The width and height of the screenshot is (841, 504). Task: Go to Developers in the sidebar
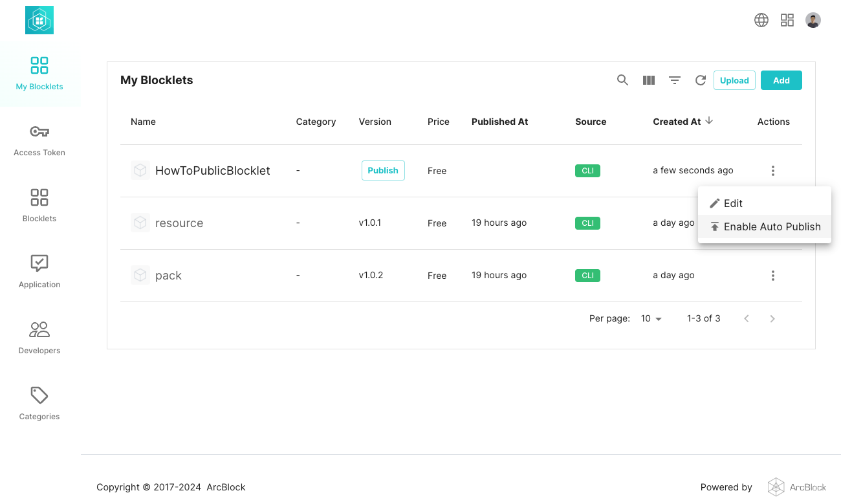tap(39, 338)
